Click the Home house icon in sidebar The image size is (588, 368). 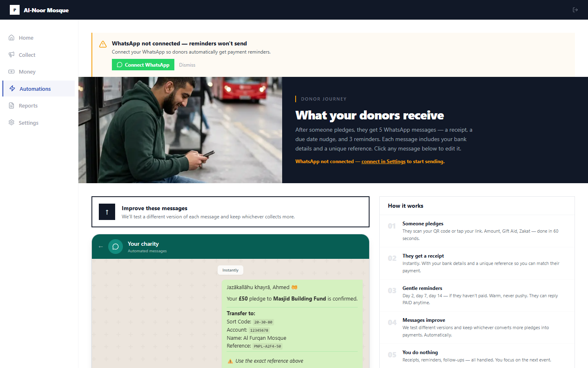tap(11, 38)
